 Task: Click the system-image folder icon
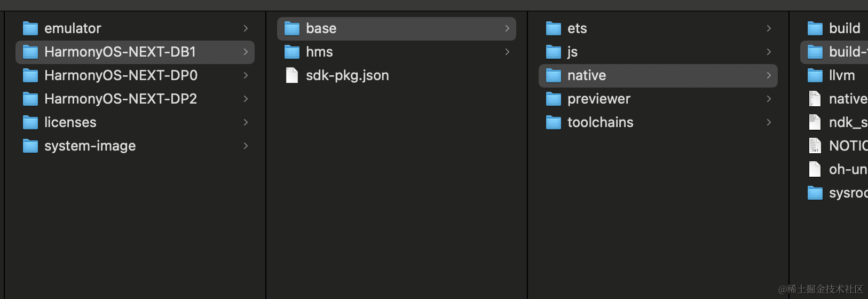point(30,146)
